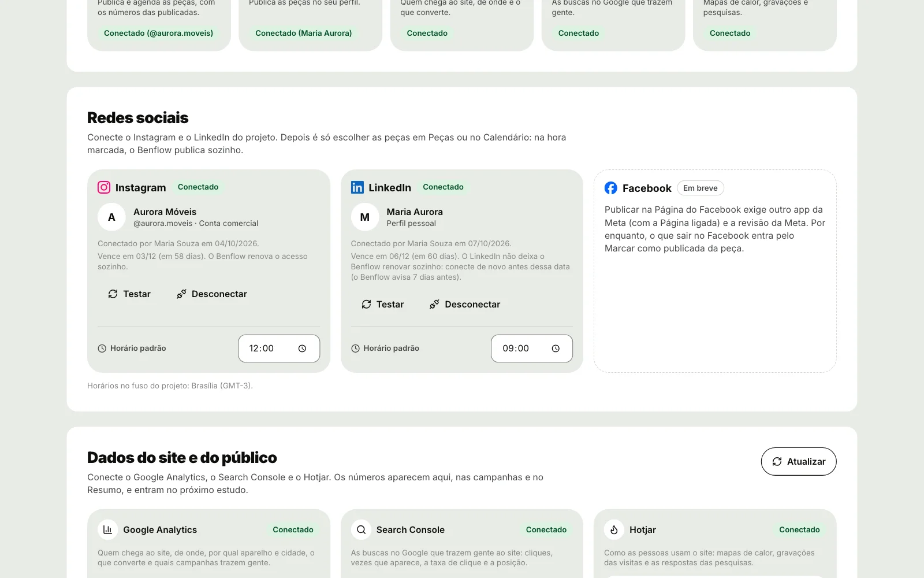
Task: Click clock icon beside LinkedIn Horário padrão
Action: pos(356,349)
